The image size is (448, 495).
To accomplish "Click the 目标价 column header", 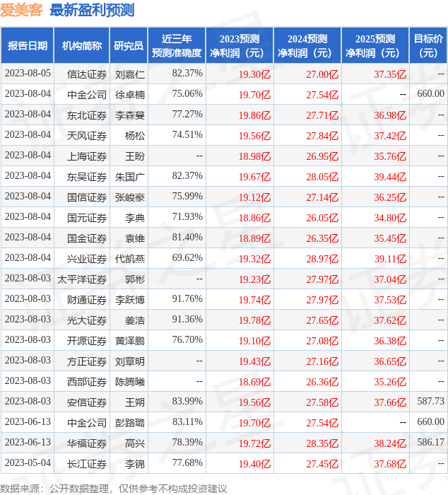I will (428, 45).
